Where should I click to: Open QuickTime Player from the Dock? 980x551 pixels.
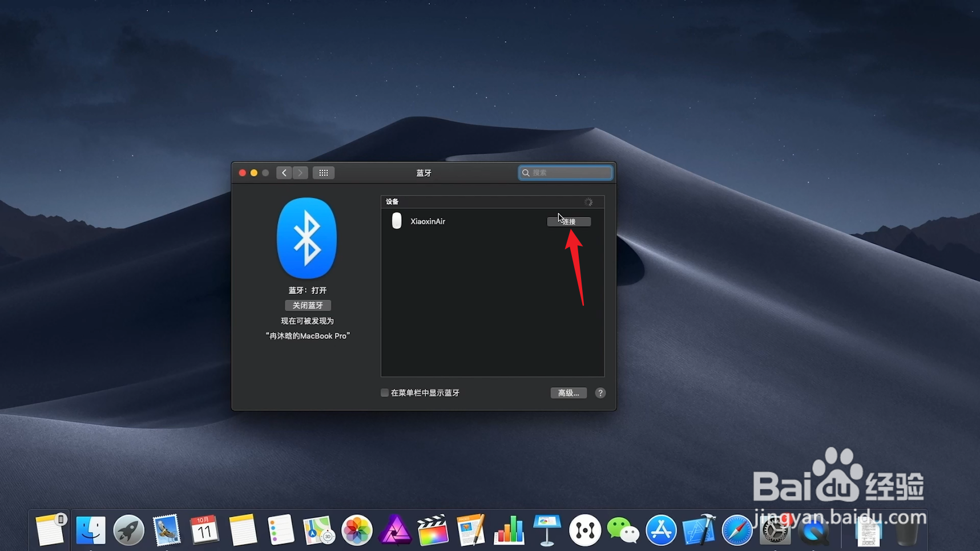pyautogui.click(x=813, y=532)
